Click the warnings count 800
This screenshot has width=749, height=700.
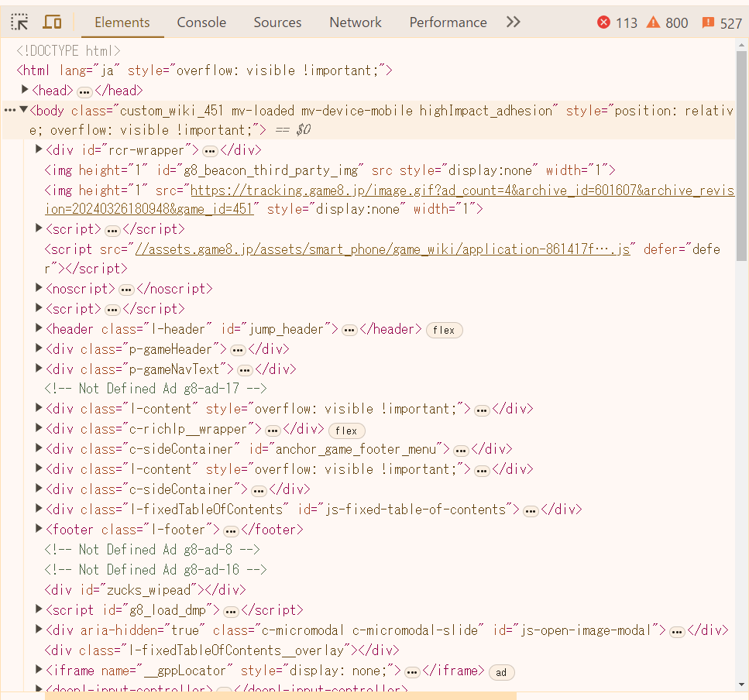click(668, 22)
